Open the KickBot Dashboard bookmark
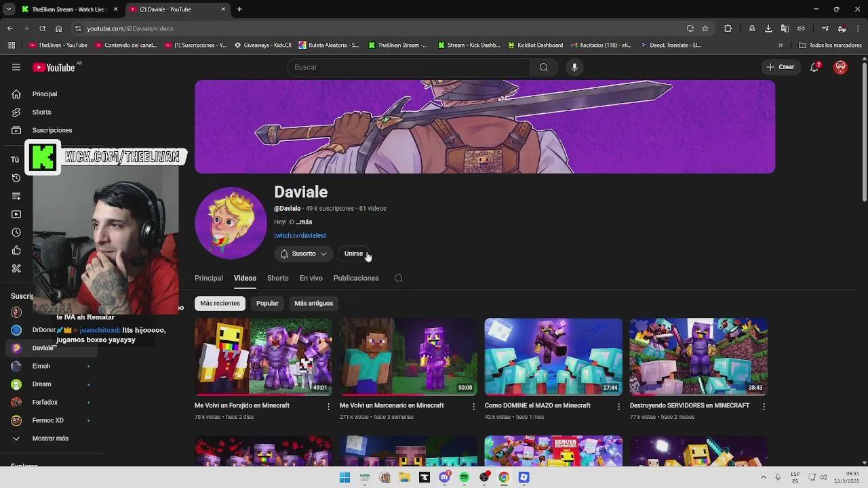Image resolution: width=868 pixels, height=488 pixels. coord(535,45)
